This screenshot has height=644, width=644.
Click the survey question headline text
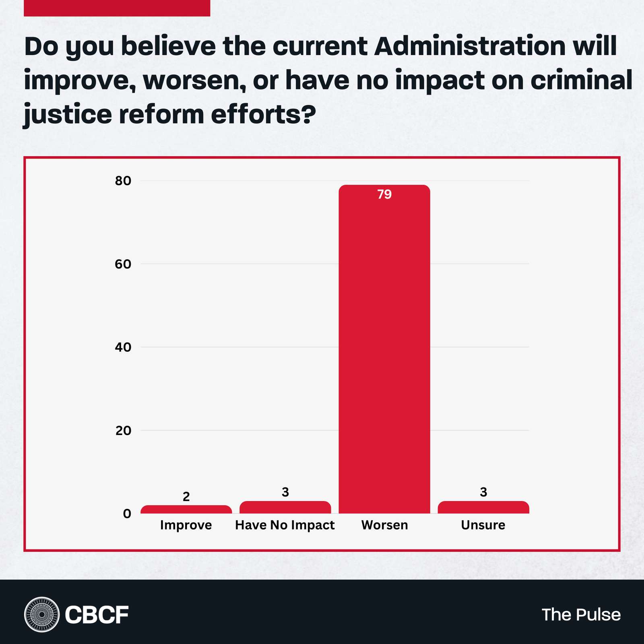(322, 80)
